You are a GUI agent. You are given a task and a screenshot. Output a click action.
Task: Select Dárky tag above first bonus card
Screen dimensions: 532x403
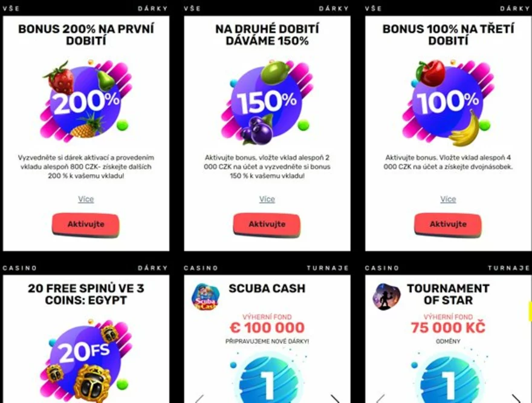(153, 8)
